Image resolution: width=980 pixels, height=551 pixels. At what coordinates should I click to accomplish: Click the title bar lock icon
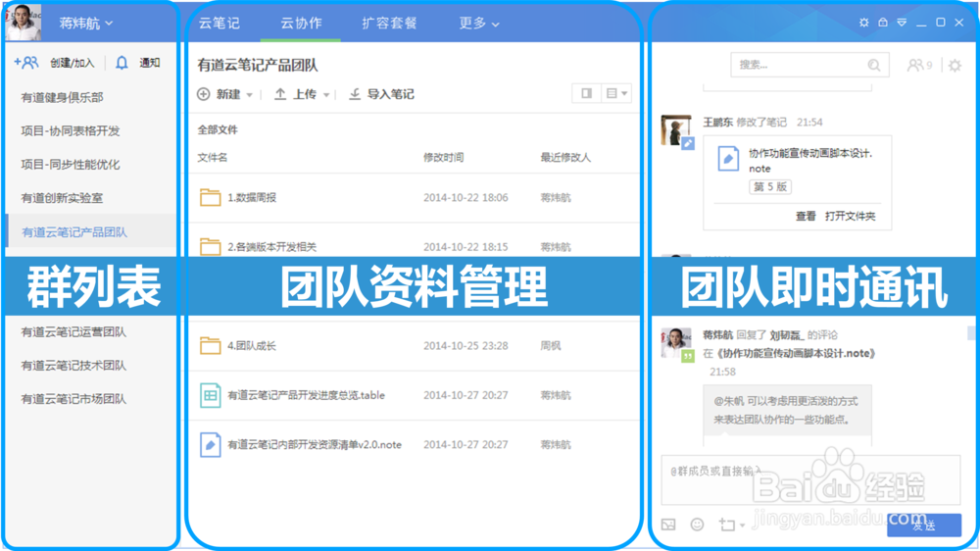pos(883,23)
